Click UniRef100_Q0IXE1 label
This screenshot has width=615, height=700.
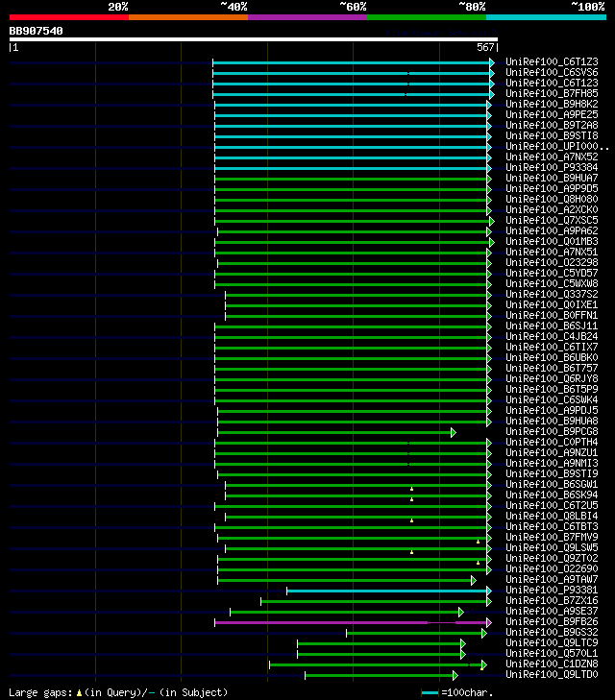(x=552, y=305)
